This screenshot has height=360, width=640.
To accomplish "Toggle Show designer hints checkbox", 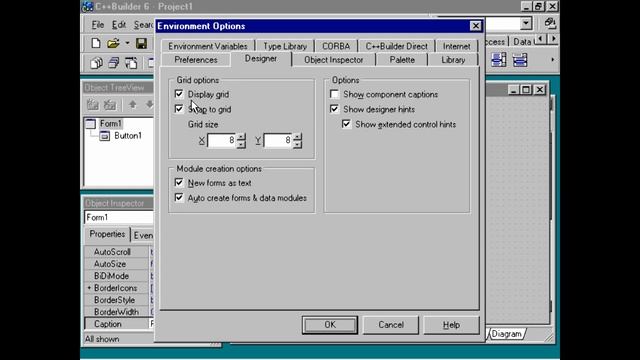I will pos(334,109).
